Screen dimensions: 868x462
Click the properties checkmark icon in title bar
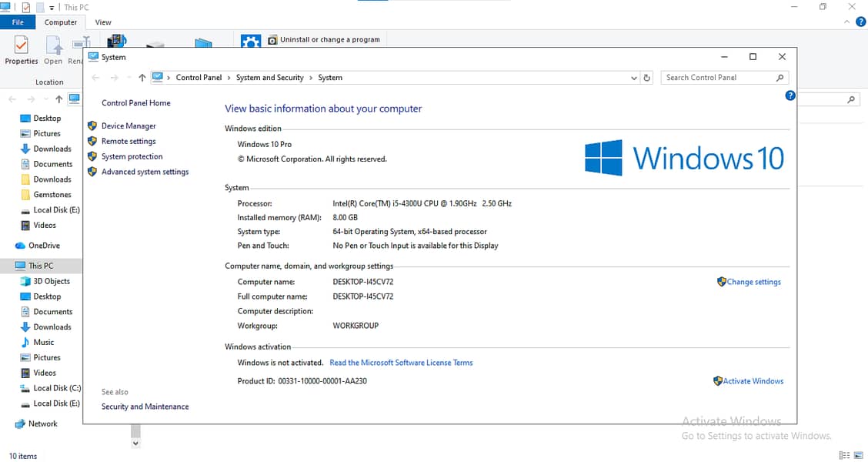[25, 8]
